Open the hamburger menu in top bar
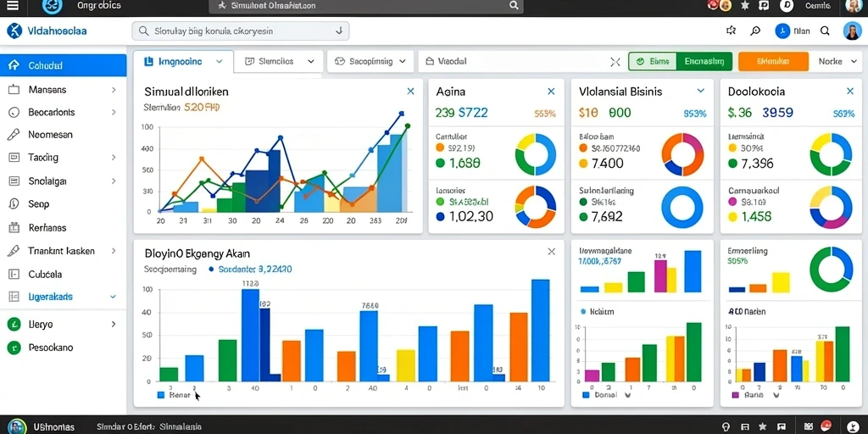The height and width of the screenshot is (434, 868). [12, 6]
